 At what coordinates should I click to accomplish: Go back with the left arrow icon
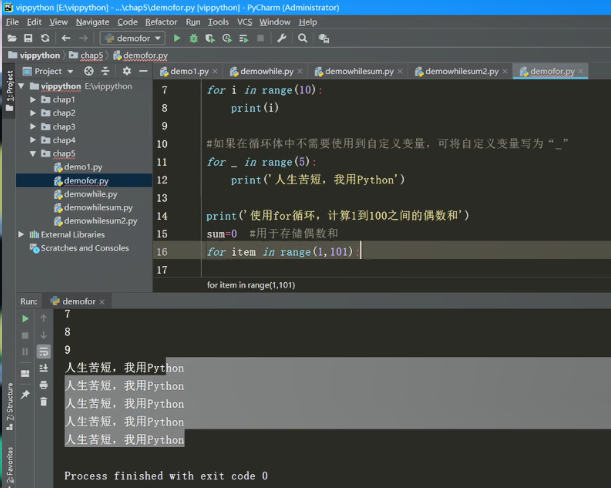[66, 38]
